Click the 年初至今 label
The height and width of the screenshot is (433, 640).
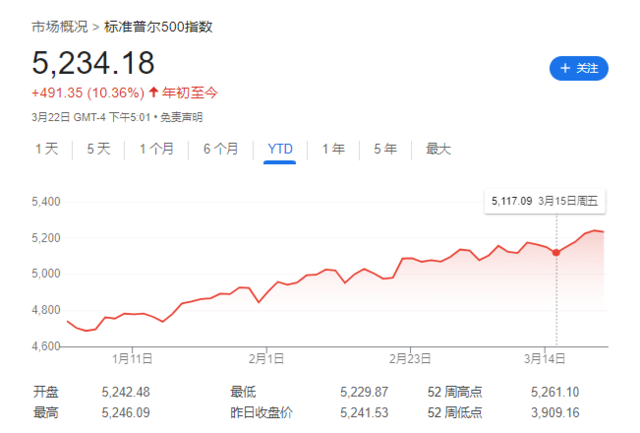[190, 93]
